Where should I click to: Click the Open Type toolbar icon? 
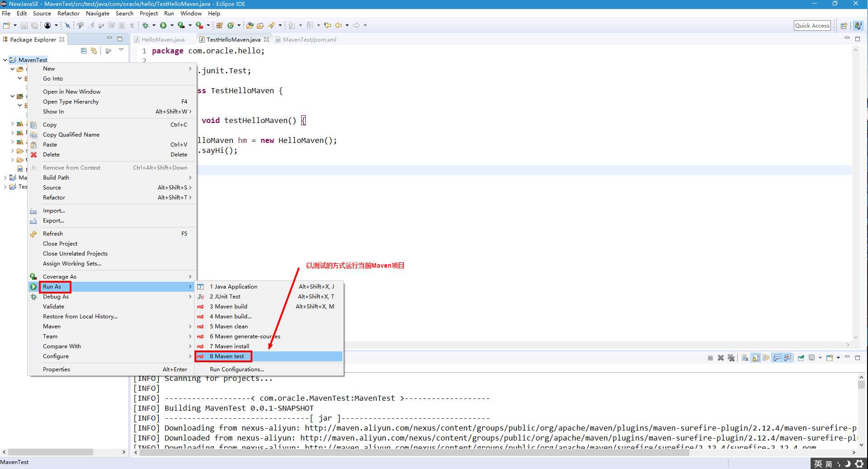coord(250,25)
